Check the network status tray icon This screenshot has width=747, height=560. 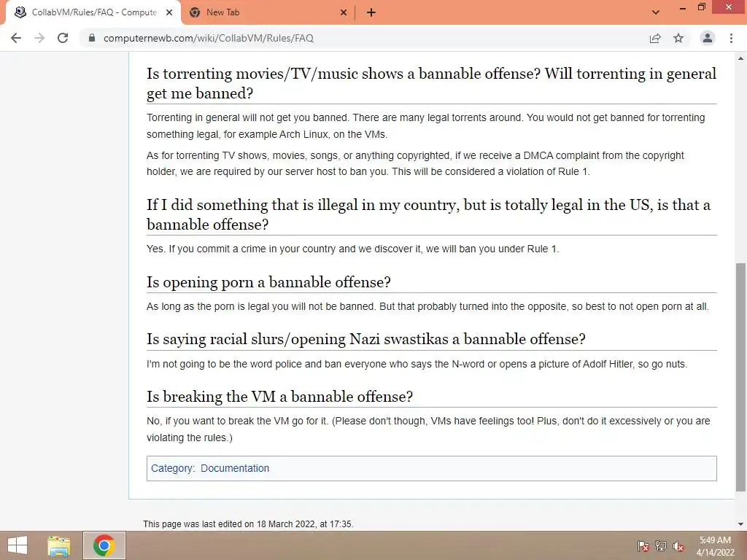click(661, 546)
